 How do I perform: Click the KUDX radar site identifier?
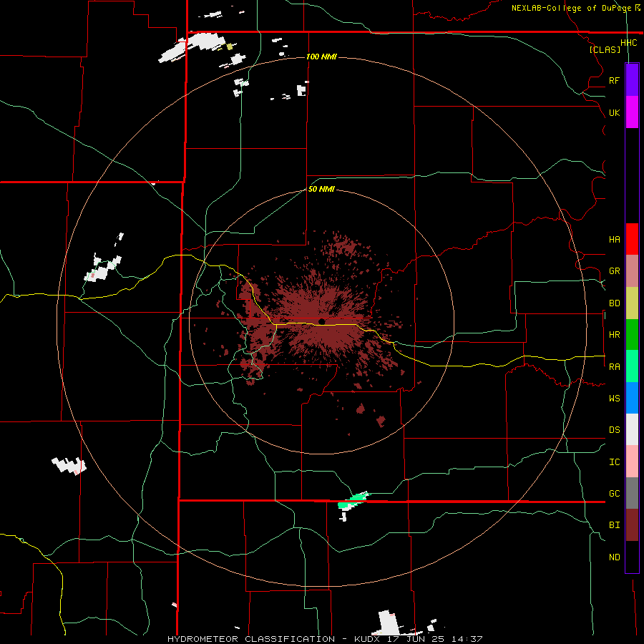pos(367,639)
